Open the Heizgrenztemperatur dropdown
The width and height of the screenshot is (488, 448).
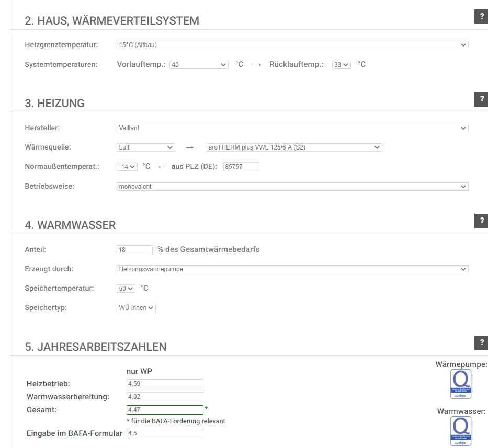pos(292,45)
